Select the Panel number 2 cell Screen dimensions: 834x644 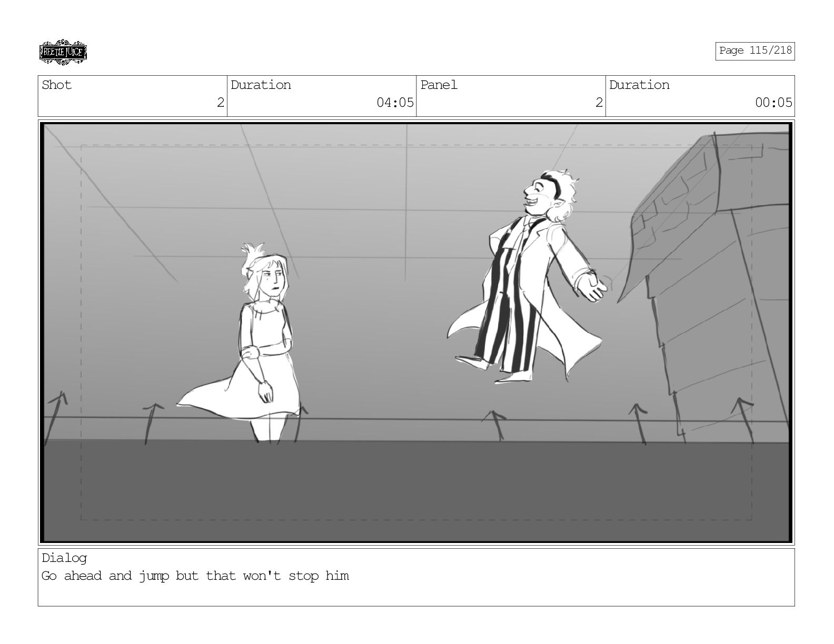click(x=511, y=96)
